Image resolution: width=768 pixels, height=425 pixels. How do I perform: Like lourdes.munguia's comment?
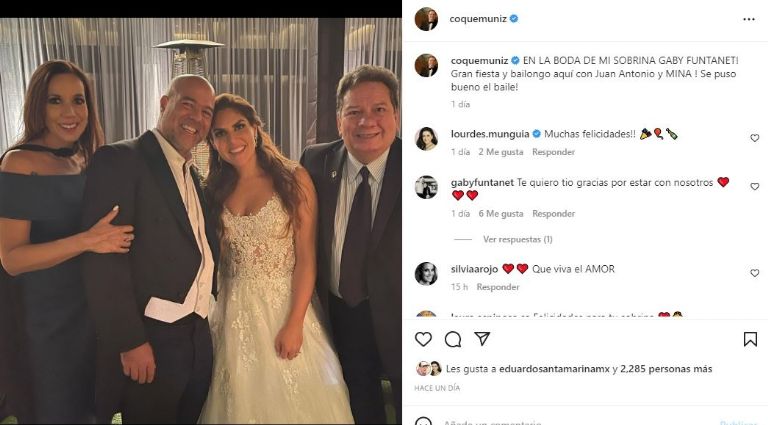pyautogui.click(x=754, y=138)
